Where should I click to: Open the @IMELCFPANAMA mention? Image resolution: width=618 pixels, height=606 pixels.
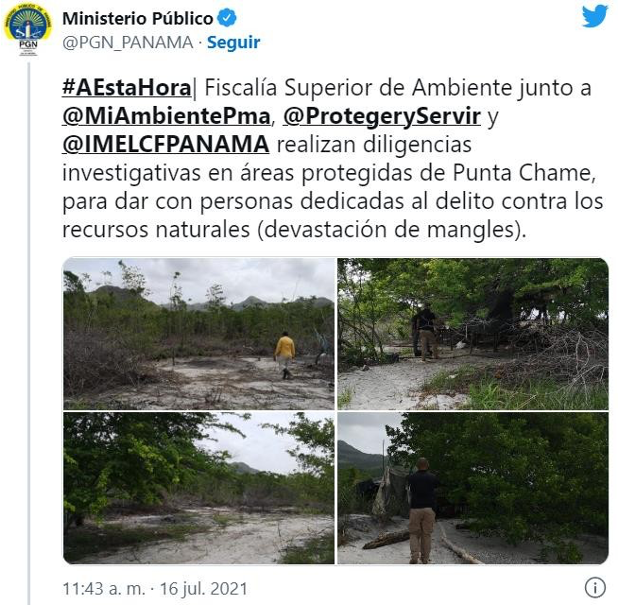tap(166, 144)
